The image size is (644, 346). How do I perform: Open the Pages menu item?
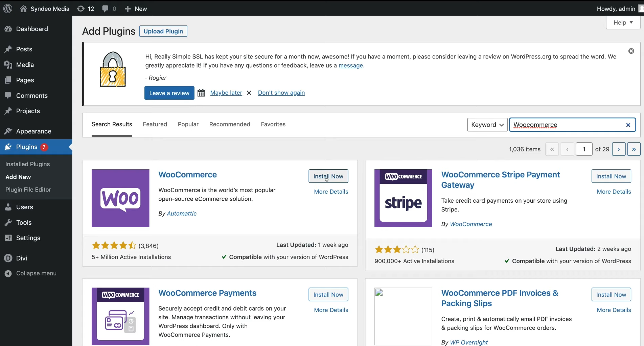tap(36, 80)
